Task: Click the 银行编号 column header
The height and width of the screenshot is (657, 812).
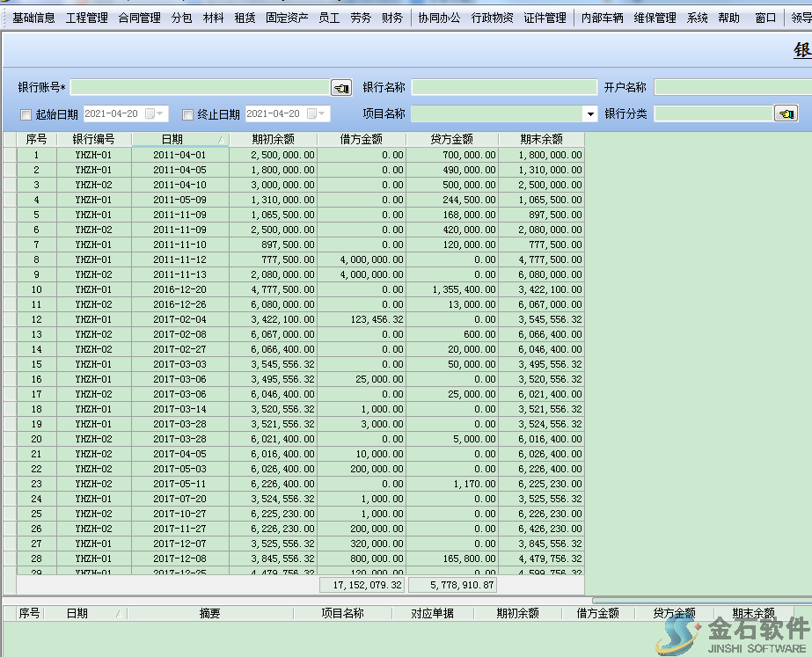Action: [93, 139]
